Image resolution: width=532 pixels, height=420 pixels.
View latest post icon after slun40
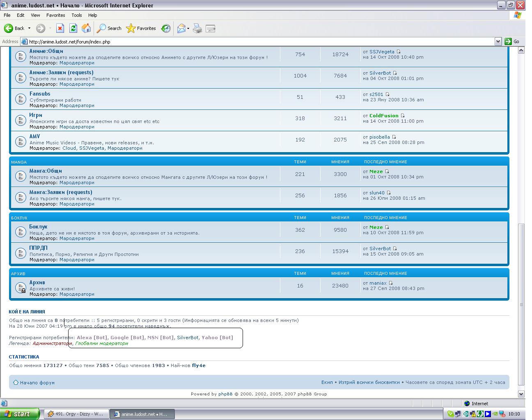pyautogui.click(x=388, y=193)
